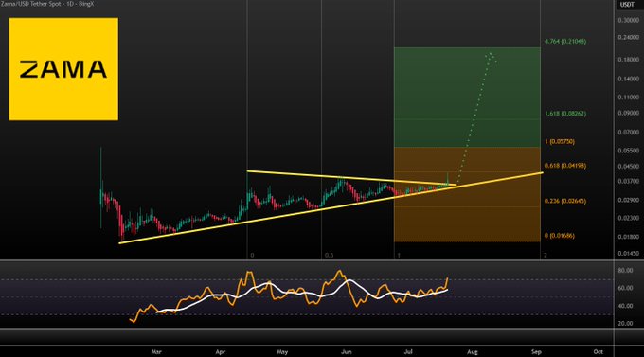Image resolution: width=644 pixels, height=357 pixels.
Task: Click the 0.09000 price axis label
Action: tap(629, 113)
